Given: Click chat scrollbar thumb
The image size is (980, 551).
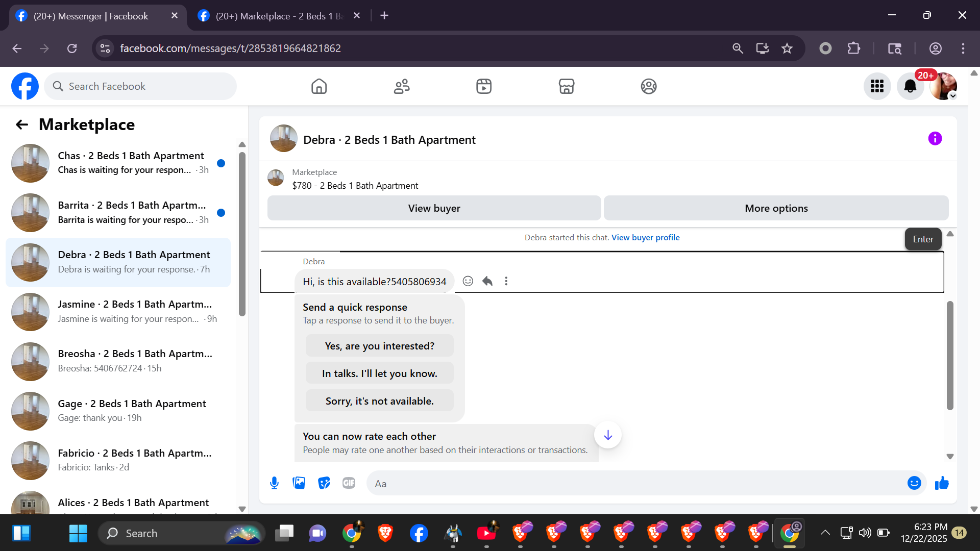Looking at the screenshot, I should pyautogui.click(x=949, y=355).
